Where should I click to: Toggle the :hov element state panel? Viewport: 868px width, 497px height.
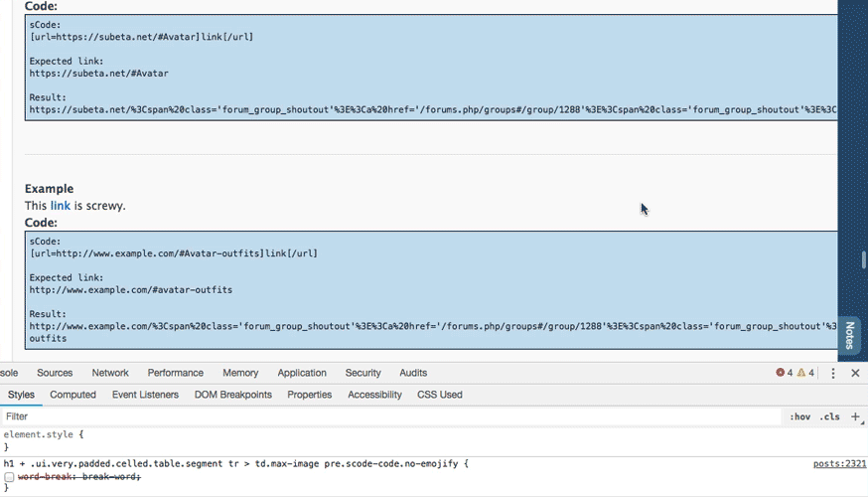point(799,417)
